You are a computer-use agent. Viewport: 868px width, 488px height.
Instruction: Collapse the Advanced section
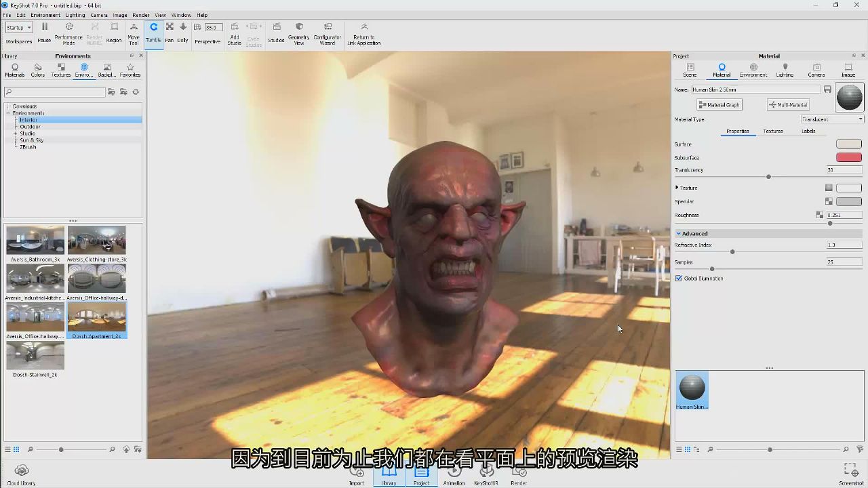click(679, 234)
